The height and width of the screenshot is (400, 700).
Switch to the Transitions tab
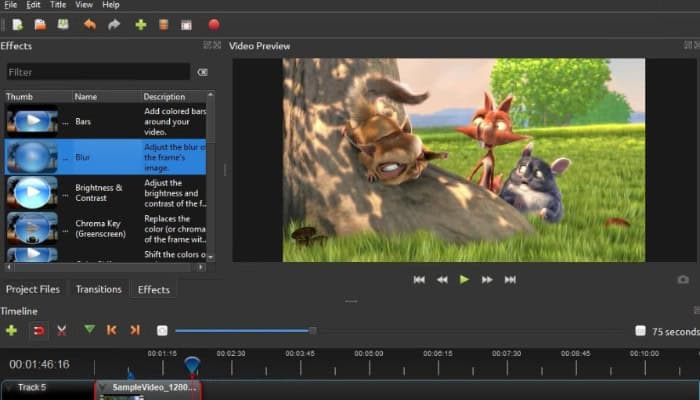pyautogui.click(x=99, y=289)
